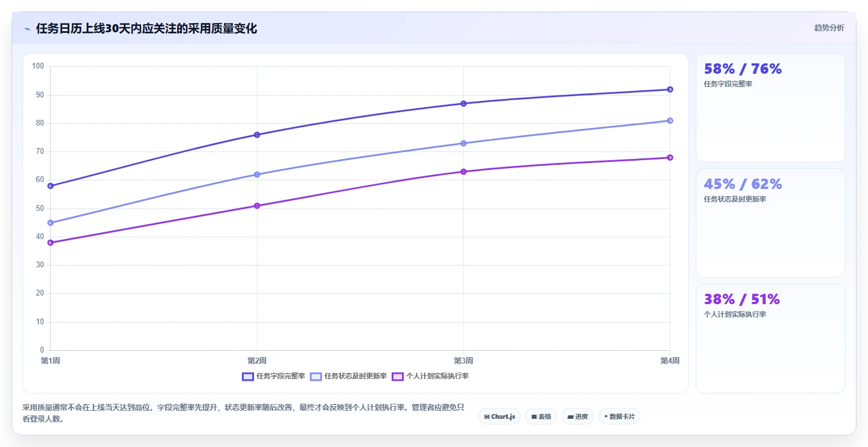Viewport: 868px width, 447px height.
Task: Click the 0 y-axis label
Action: [42, 350]
